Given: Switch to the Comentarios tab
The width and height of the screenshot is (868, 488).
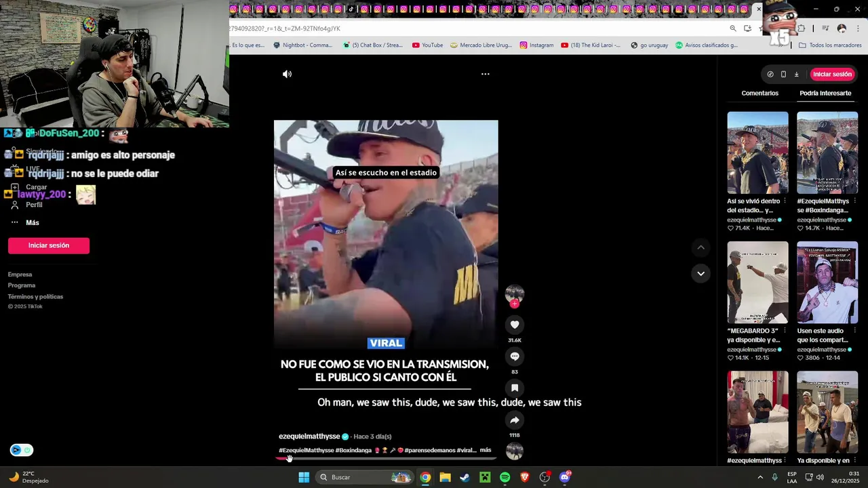Looking at the screenshot, I should [x=759, y=93].
